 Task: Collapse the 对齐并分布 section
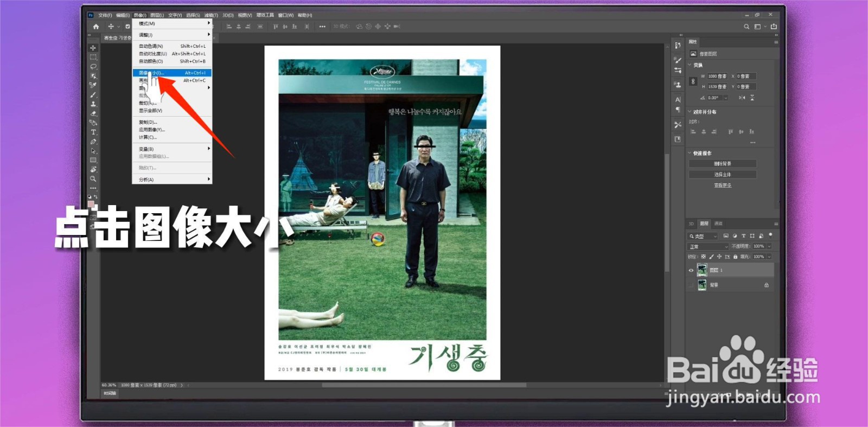(x=690, y=112)
